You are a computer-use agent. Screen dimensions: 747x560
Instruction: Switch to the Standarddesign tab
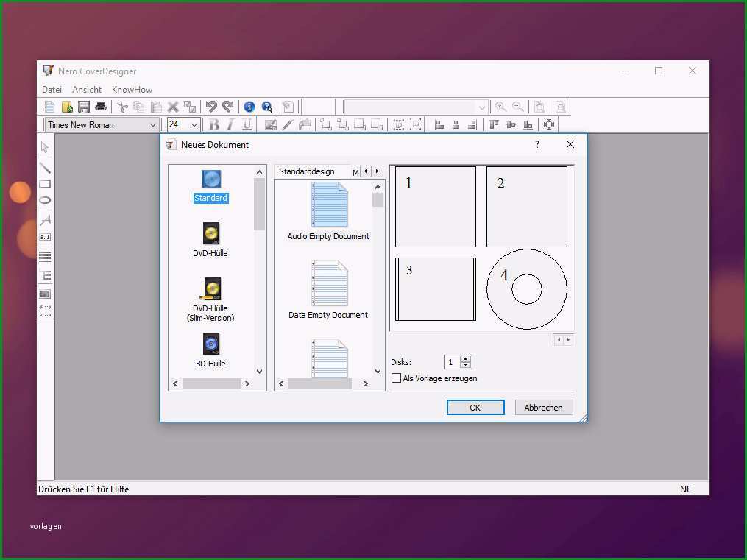[x=307, y=171]
